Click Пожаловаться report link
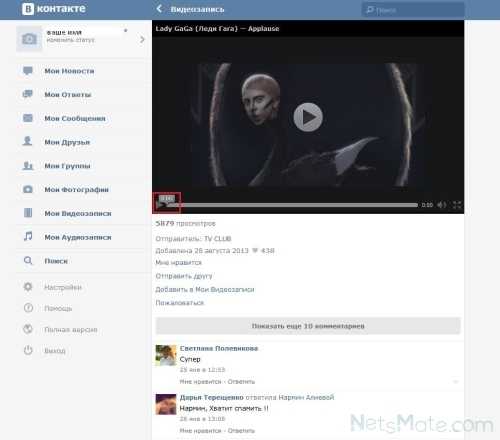This screenshot has height=440, width=500. click(x=180, y=303)
